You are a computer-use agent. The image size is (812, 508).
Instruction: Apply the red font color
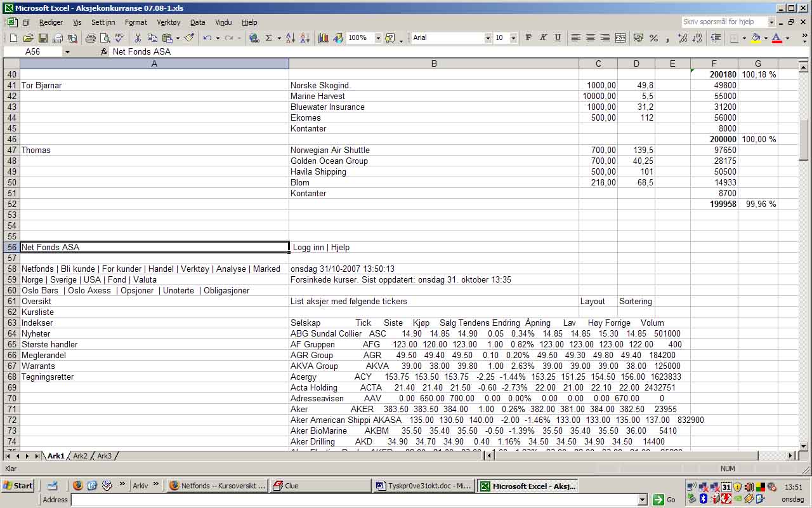click(776, 38)
